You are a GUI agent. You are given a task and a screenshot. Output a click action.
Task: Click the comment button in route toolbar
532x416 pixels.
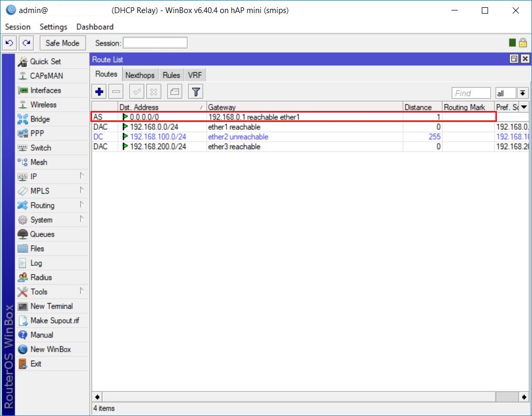174,92
